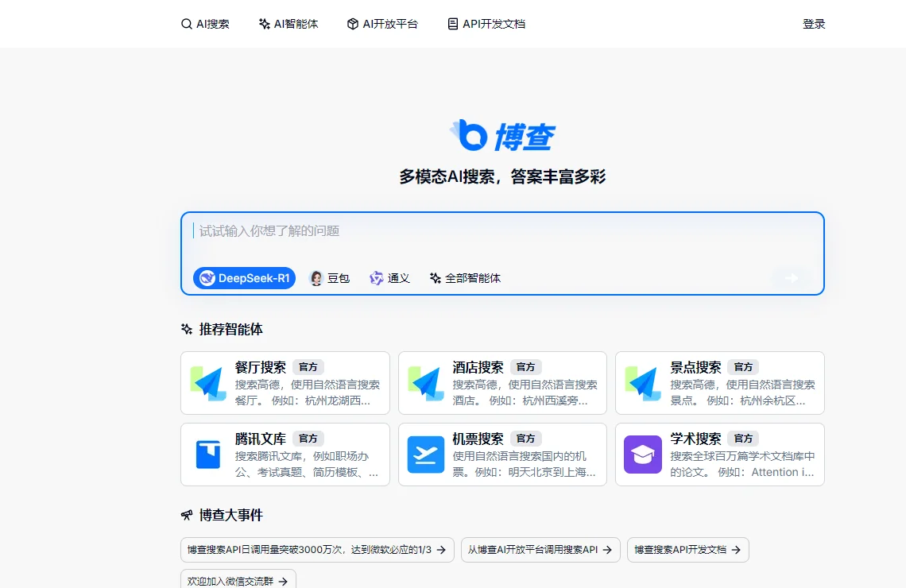Click the 登录 login link
This screenshot has width=906, height=588.
click(814, 24)
